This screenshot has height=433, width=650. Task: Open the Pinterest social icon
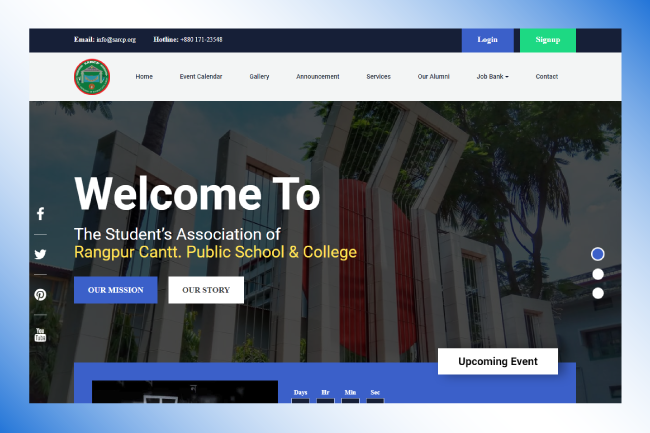pos(40,295)
